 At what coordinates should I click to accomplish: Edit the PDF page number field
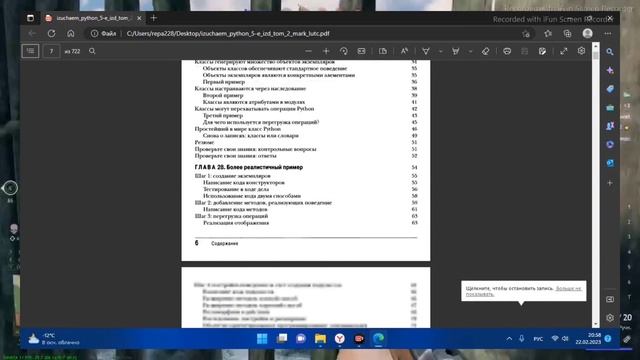(51, 51)
